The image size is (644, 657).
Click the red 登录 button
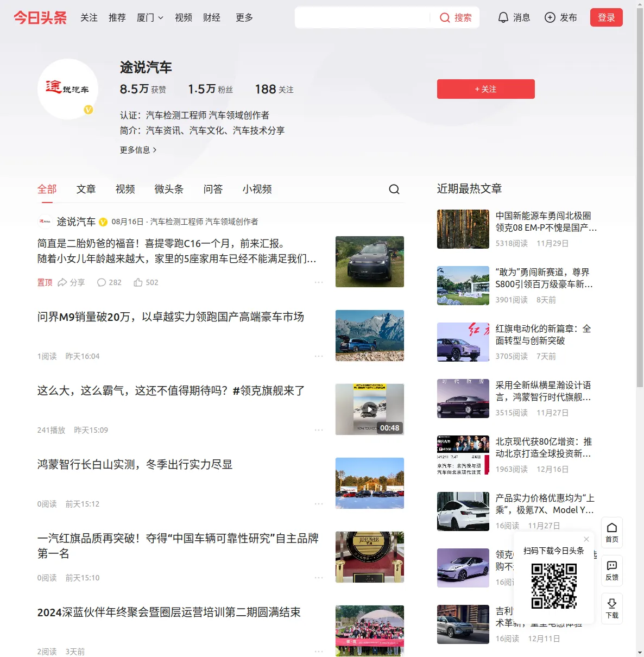pyautogui.click(x=607, y=17)
